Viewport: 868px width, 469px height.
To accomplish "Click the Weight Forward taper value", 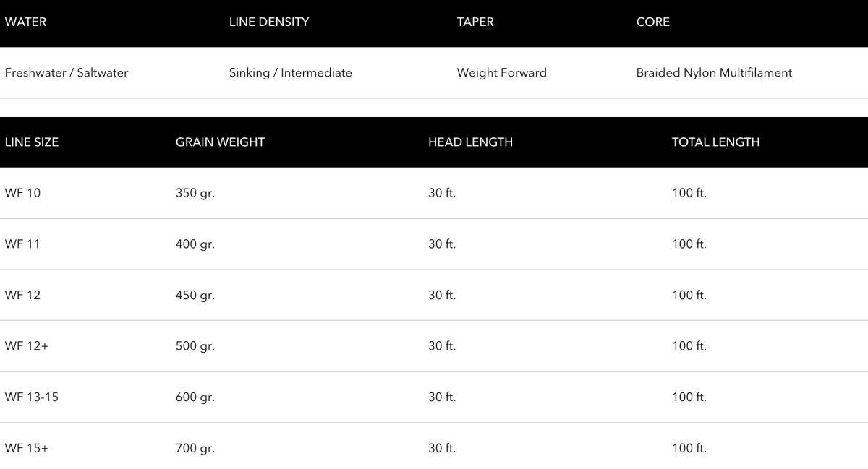I will click(x=501, y=73).
